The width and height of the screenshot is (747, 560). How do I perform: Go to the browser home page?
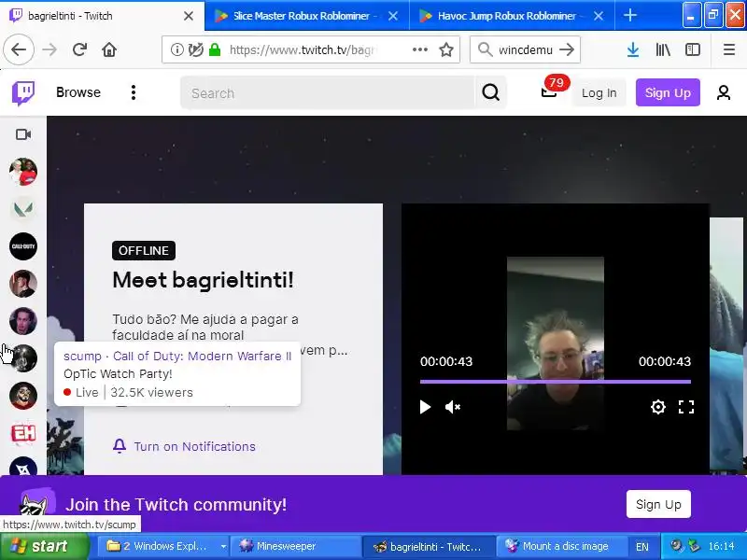109,49
